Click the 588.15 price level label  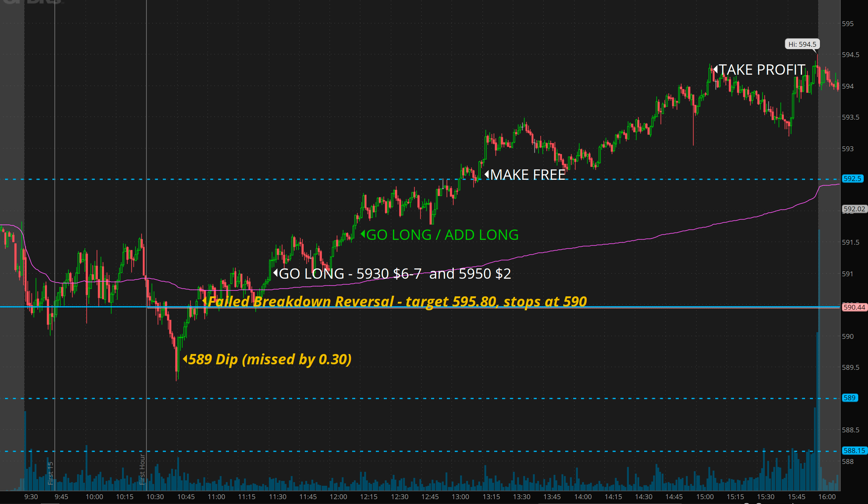click(854, 451)
